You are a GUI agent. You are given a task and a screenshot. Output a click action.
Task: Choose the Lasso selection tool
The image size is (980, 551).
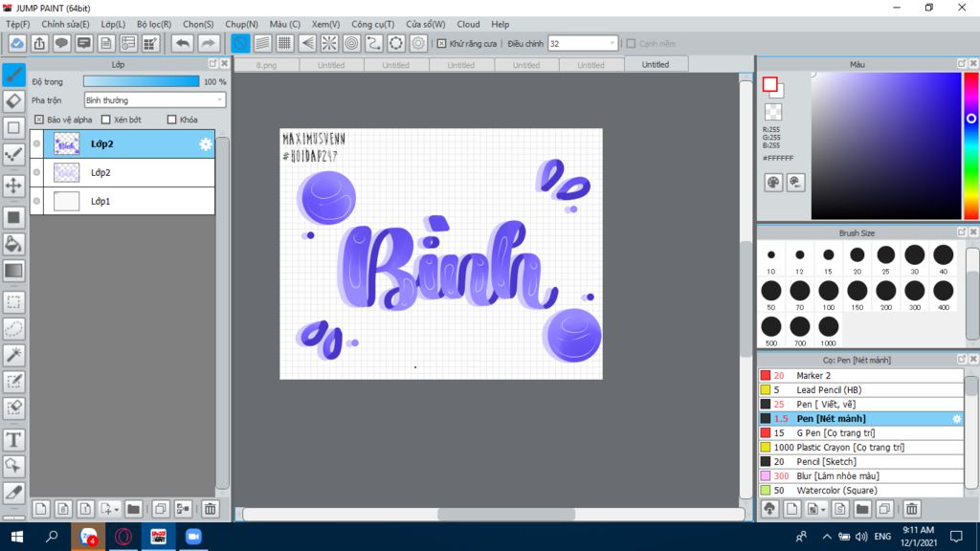coord(13,329)
